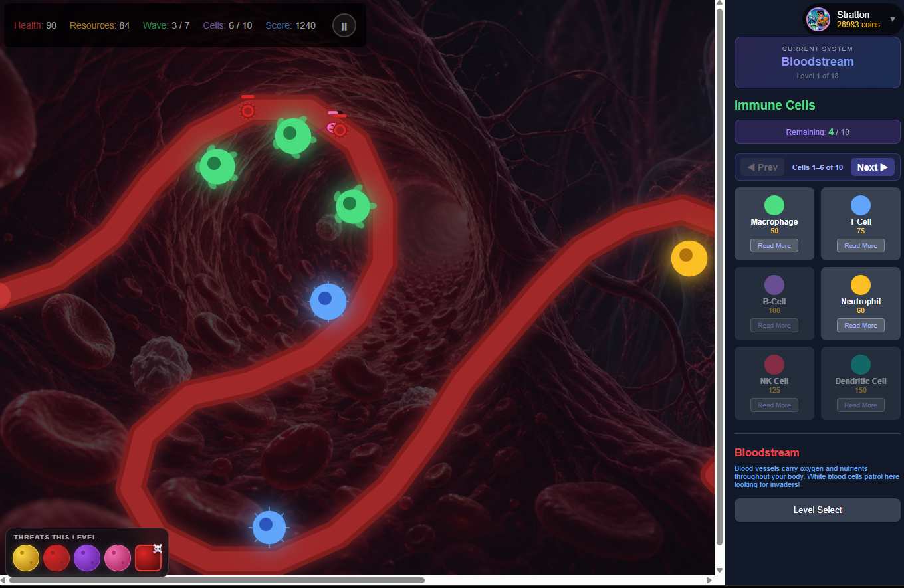Select the teal Dendritic Cell icon

click(861, 365)
